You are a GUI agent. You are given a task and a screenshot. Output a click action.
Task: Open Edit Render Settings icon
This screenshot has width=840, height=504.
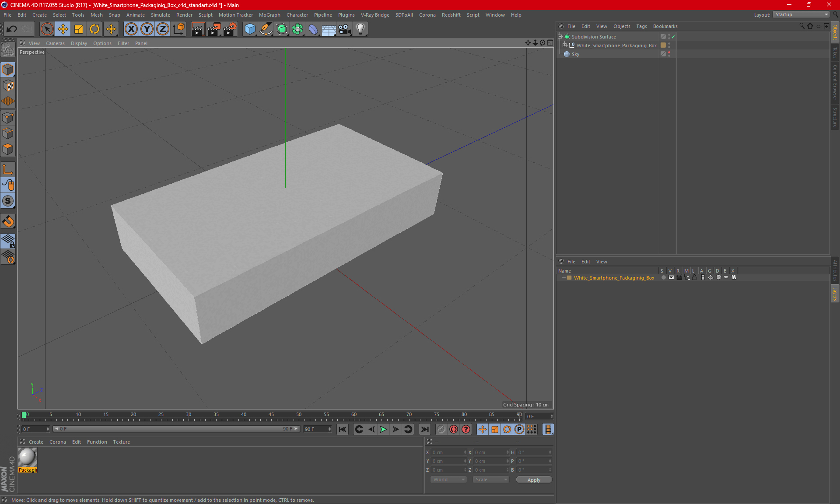(x=230, y=29)
